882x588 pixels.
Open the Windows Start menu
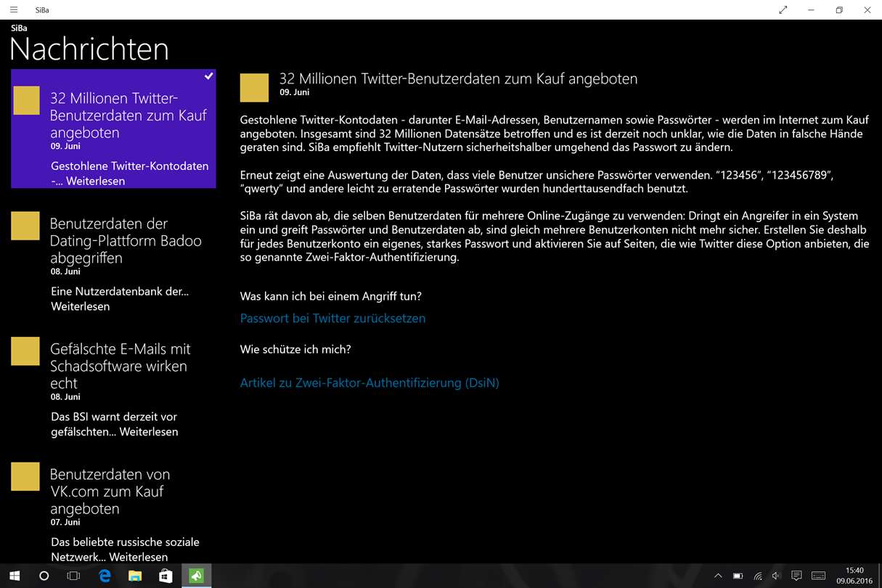(x=15, y=576)
